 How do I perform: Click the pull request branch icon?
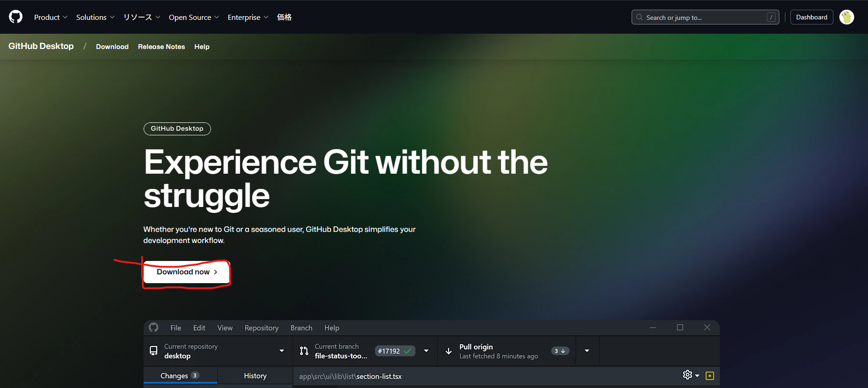(x=304, y=351)
